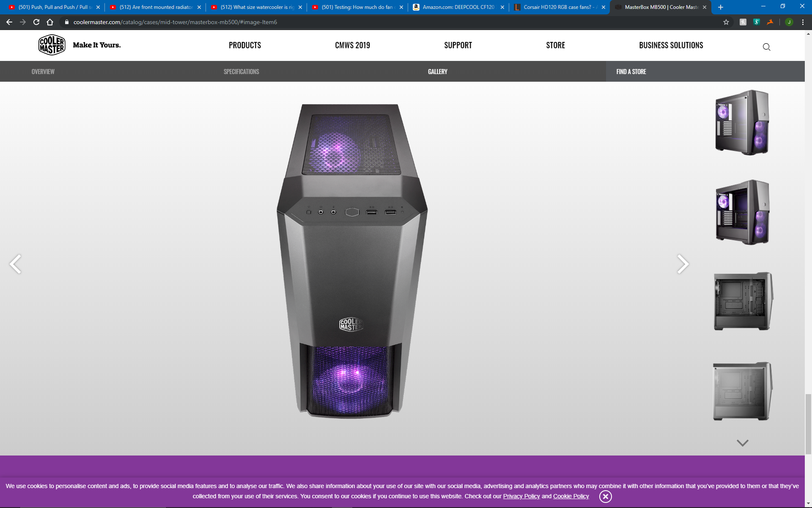The height and width of the screenshot is (508, 812).
Task: Click the page vertical scrollbar thumb
Action: click(808, 424)
